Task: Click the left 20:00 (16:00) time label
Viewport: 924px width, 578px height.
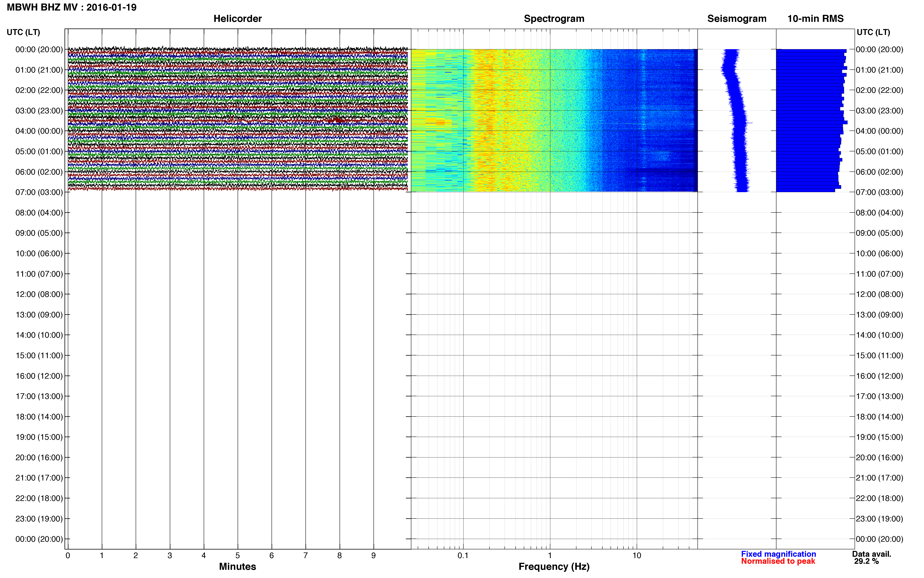Action: point(39,458)
